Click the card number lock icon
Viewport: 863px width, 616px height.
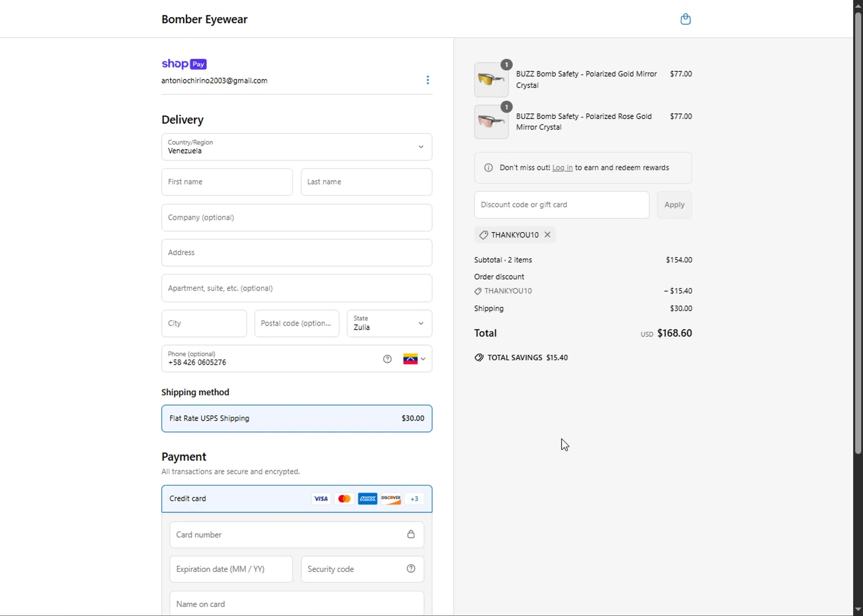pos(411,534)
